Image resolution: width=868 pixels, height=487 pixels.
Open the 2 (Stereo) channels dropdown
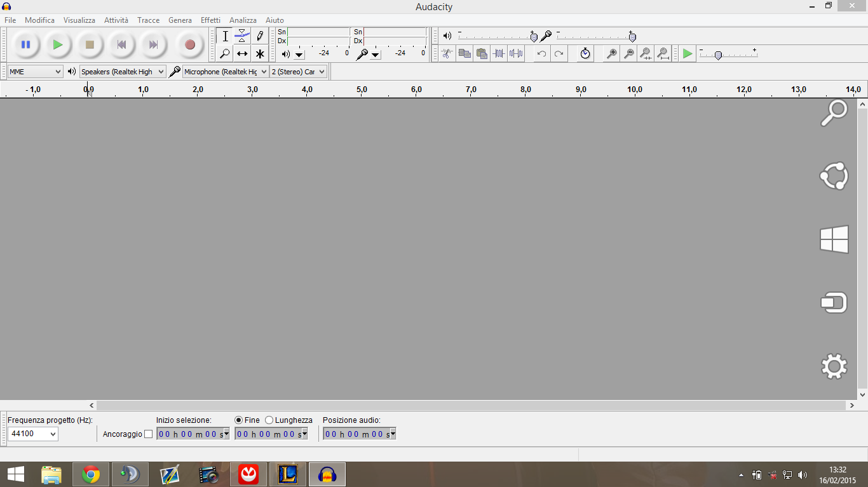[299, 72]
